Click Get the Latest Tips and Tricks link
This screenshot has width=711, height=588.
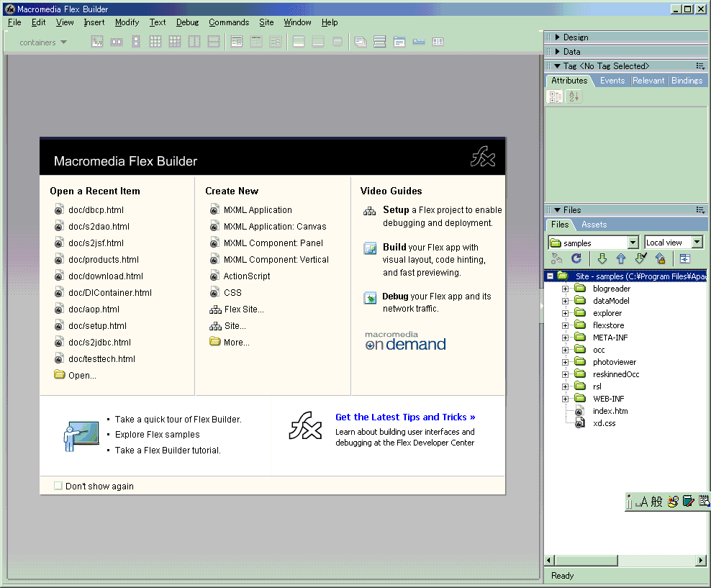(405, 417)
